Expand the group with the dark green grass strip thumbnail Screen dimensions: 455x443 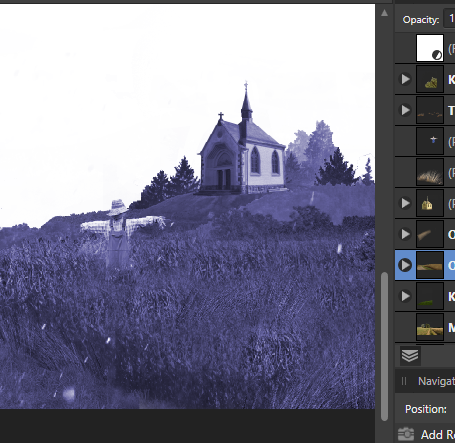(405, 296)
